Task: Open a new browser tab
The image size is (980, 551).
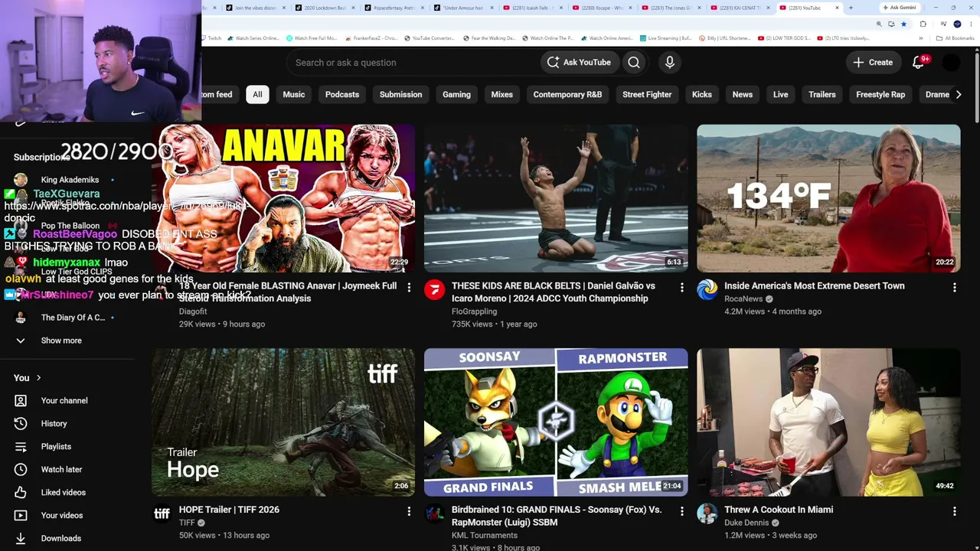Action: (x=851, y=8)
